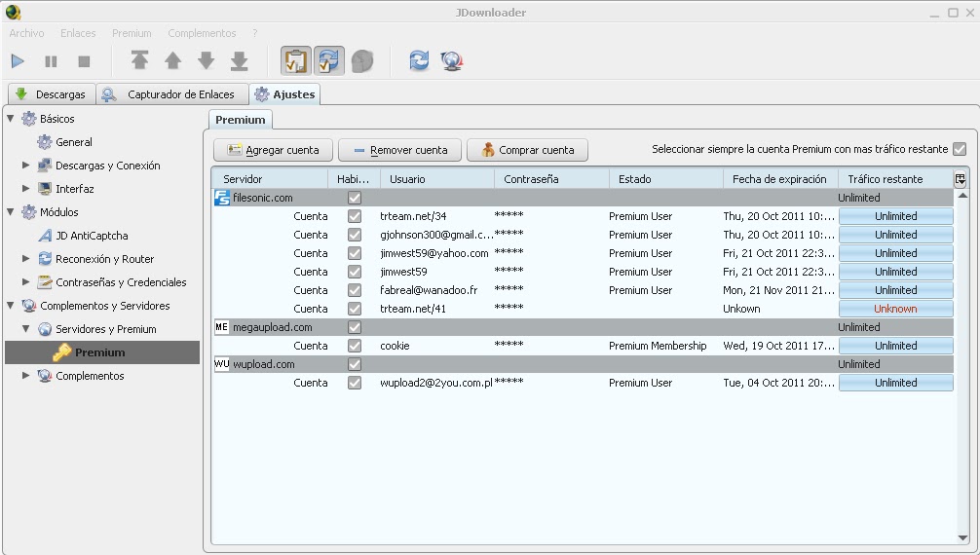This screenshot has height=555, width=980.
Task: Expand the Complementos child tree node
Action: (25, 376)
